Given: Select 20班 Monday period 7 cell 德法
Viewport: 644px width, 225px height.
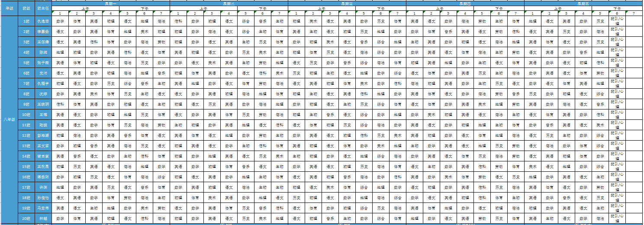Looking at the screenshot, I should click(x=161, y=218).
